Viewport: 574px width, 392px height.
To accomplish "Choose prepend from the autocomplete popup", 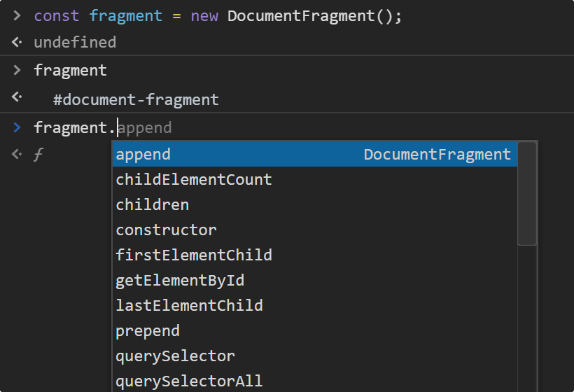I will tap(148, 331).
